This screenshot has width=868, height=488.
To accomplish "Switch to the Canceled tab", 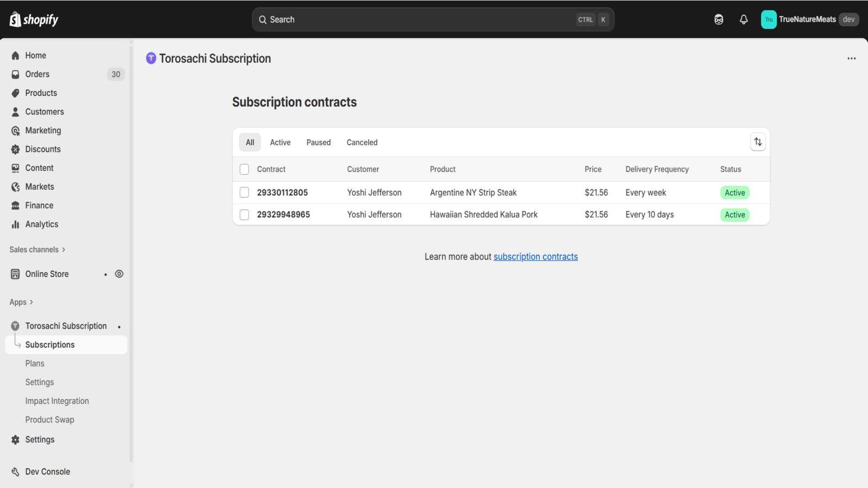I will 362,142.
